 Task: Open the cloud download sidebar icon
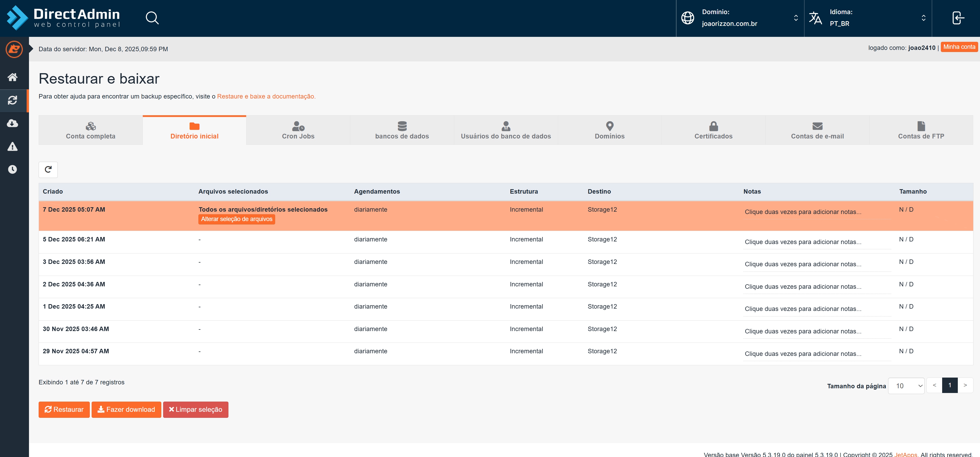click(x=13, y=123)
